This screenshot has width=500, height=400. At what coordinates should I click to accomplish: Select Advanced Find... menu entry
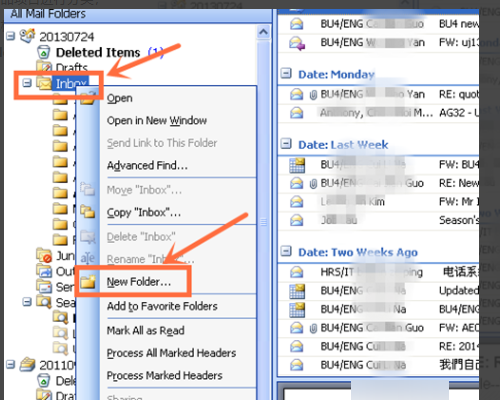click(147, 165)
